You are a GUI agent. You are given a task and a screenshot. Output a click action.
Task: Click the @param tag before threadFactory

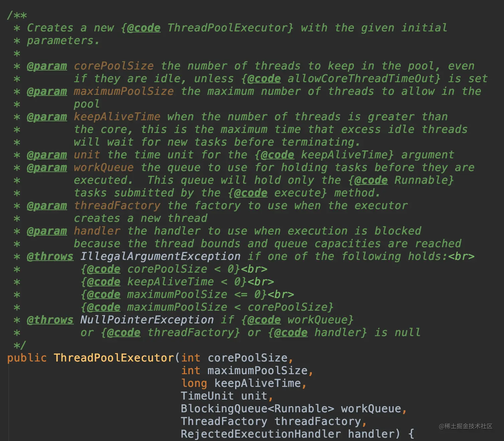coord(47,205)
